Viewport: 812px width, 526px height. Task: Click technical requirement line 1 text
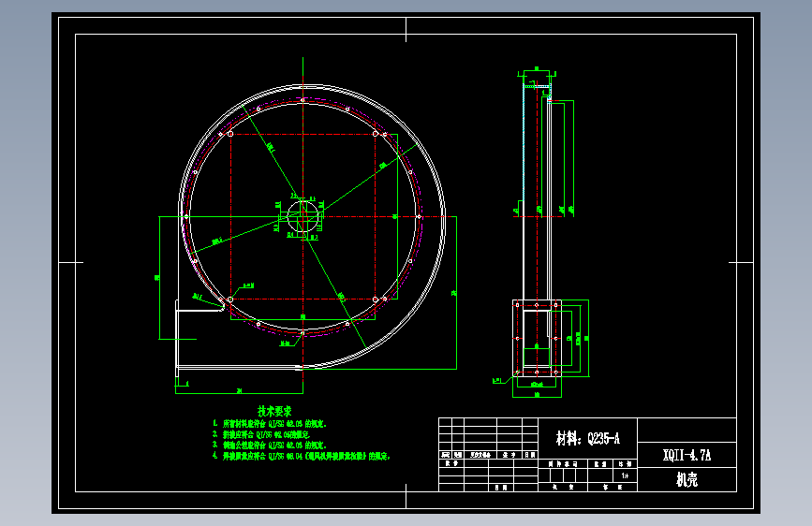pos(270,423)
